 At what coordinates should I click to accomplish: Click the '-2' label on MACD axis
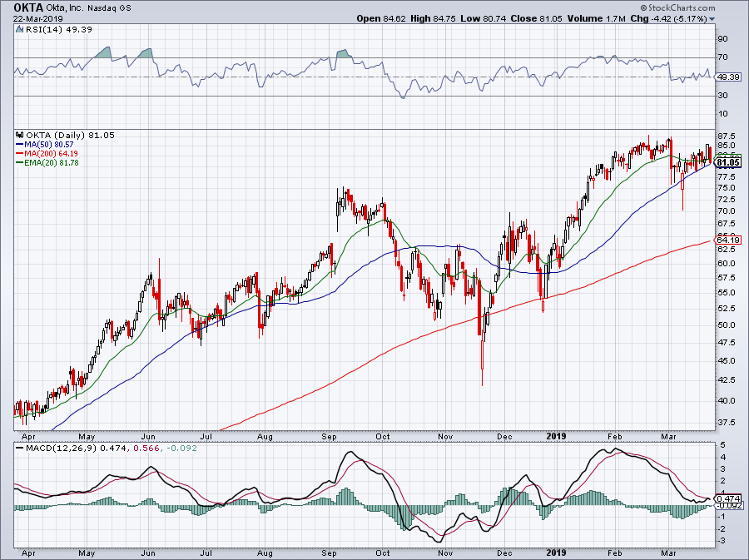click(x=722, y=529)
